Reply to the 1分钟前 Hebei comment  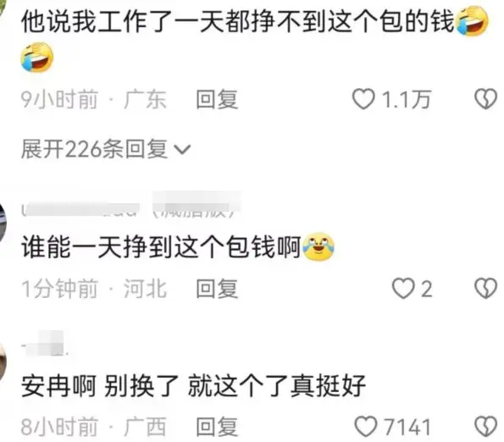coord(218,289)
